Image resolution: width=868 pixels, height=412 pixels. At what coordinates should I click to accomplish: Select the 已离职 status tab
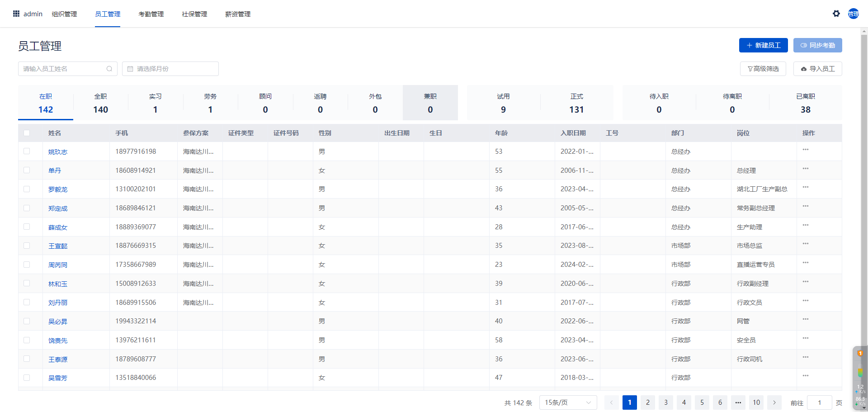[805, 103]
